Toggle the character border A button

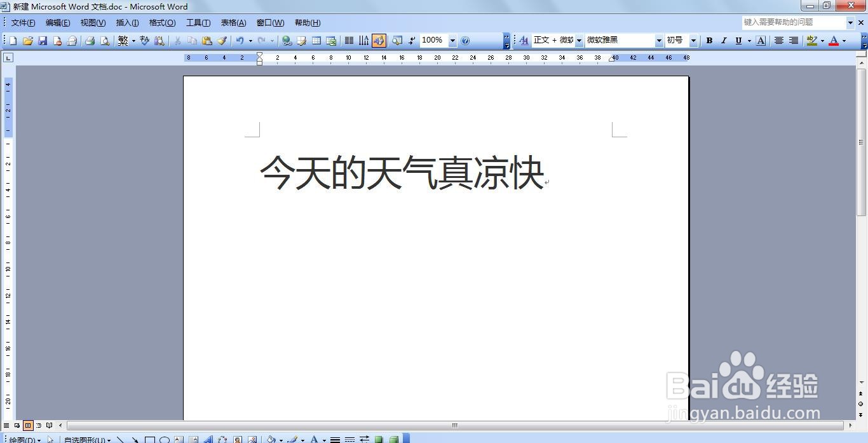(x=761, y=41)
